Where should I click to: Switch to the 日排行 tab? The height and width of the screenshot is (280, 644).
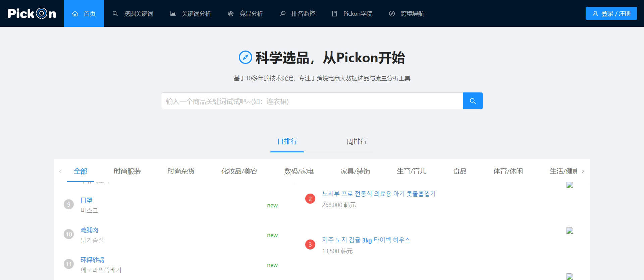pos(287,142)
